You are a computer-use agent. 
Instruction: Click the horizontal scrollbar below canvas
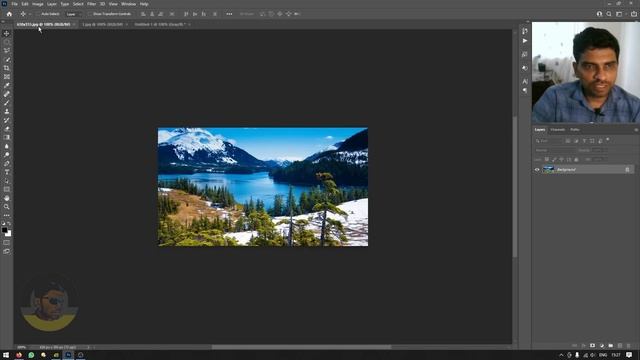[x=301, y=347]
